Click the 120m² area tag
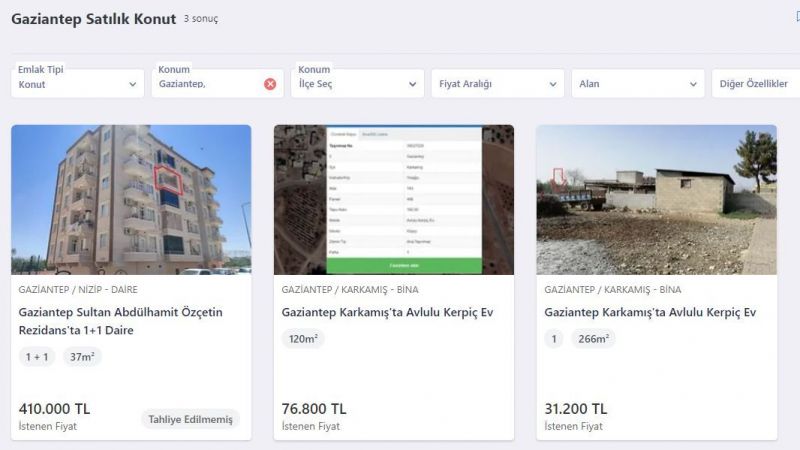This screenshot has width=800, height=450. tap(303, 339)
